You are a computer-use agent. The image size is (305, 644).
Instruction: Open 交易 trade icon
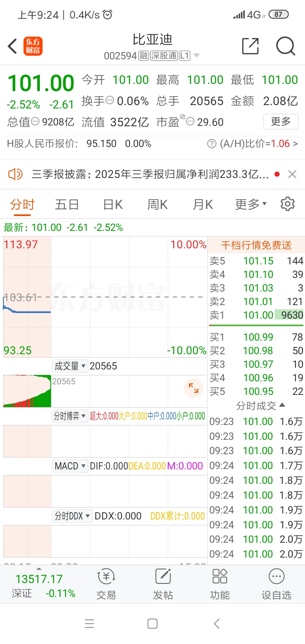pyautogui.click(x=106, y=584)
